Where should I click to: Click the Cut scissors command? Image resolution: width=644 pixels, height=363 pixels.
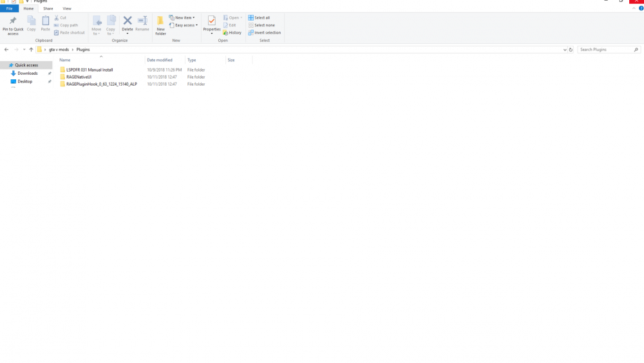pyautogui.click(x=61, y=17)
